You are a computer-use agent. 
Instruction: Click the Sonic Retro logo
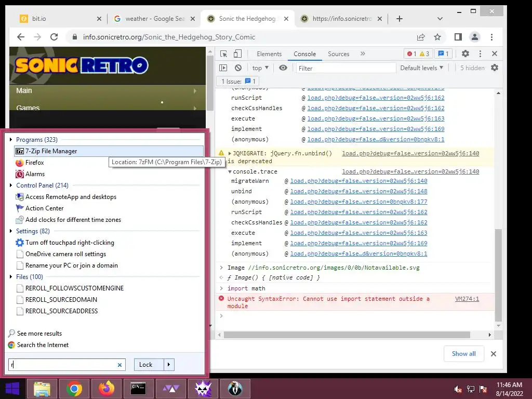point(82,65)
